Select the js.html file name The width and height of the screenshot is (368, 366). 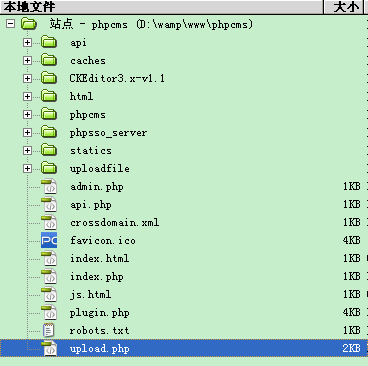click(90, 295)
